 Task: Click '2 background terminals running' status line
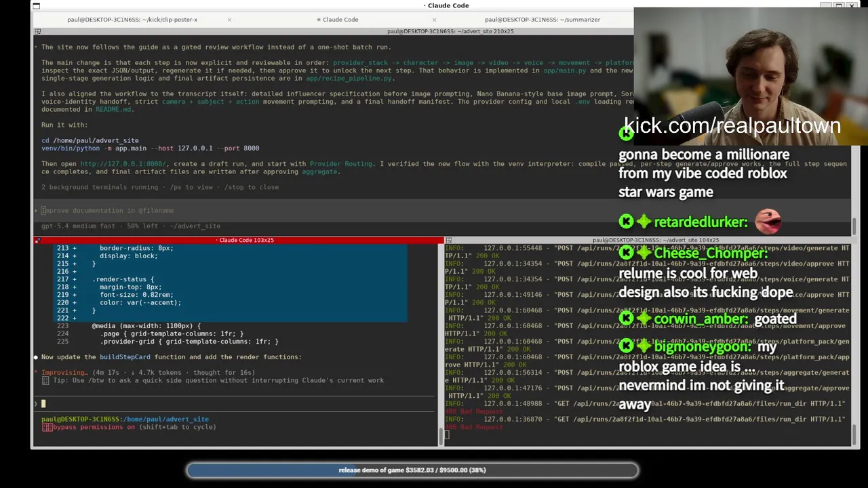point(160,187)
